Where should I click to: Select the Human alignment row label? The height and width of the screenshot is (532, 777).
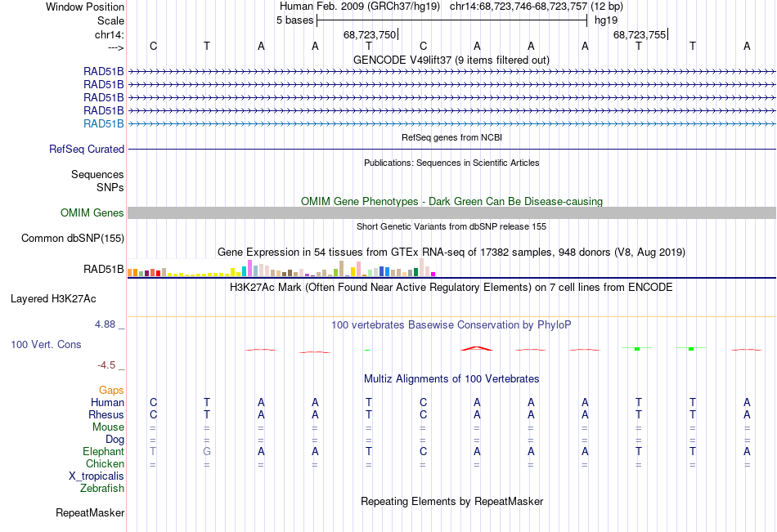pos(107,402)
